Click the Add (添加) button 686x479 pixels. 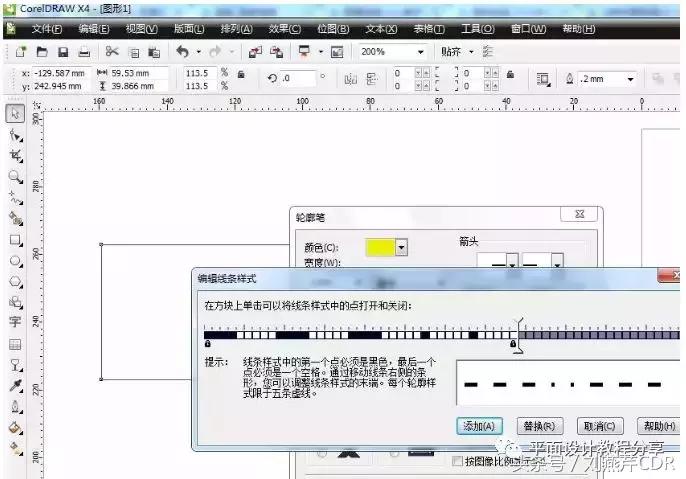pos(479,426)
